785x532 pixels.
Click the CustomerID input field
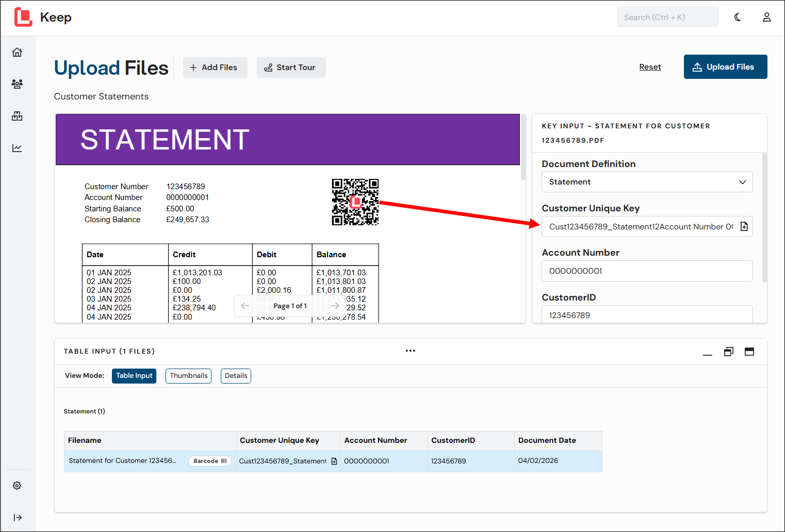[647, 314]
